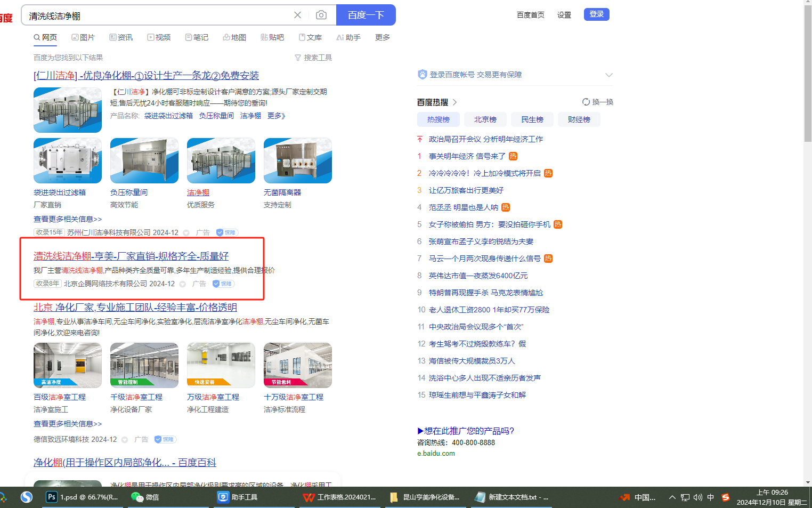
Task: Switch to the 笔记 tab
Action: (197, 37)
